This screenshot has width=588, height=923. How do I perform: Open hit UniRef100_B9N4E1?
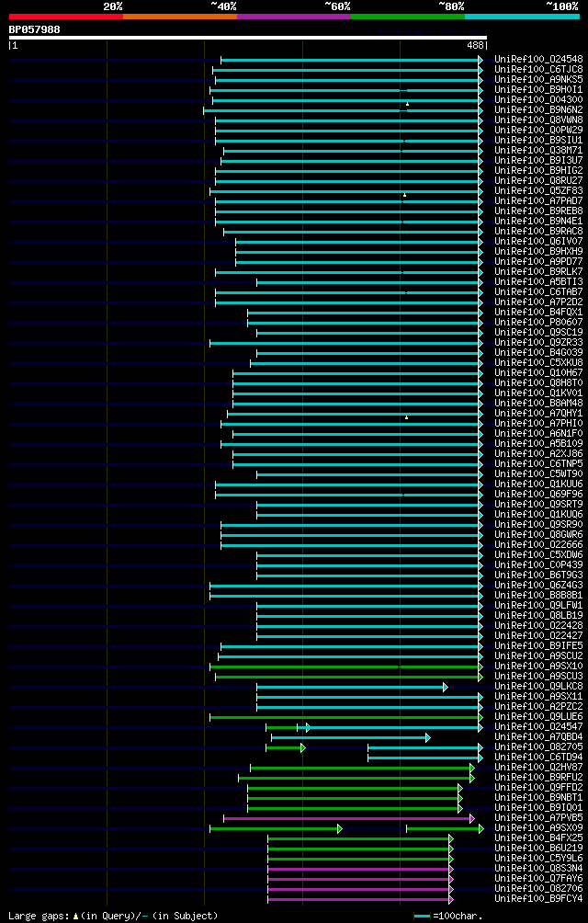pyautogui.click(x=538, y=222)
